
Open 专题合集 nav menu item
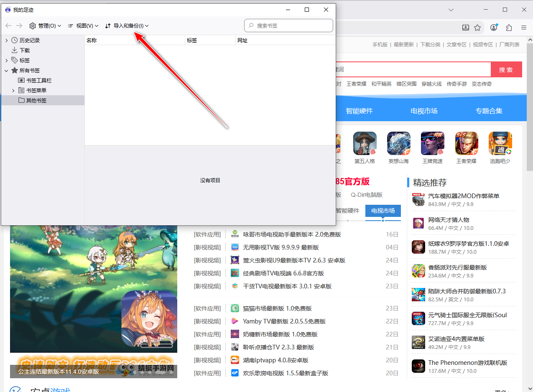[489, 111]
